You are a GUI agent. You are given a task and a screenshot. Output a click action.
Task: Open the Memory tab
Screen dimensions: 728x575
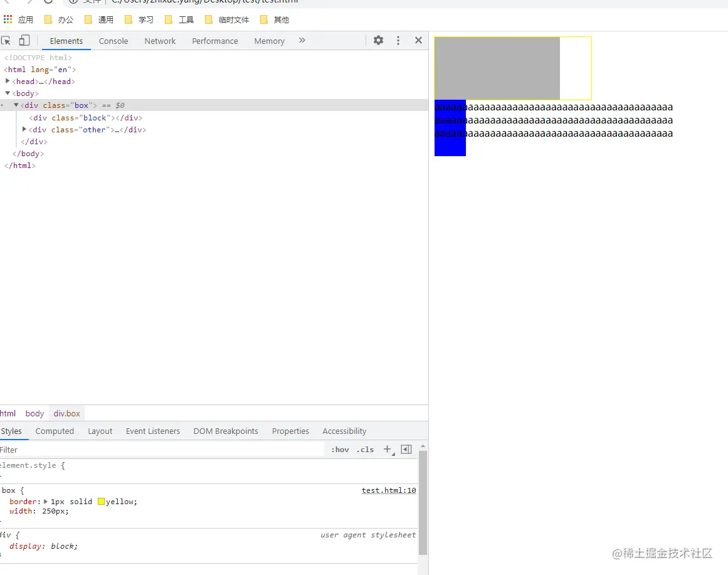tap(269, 41)
